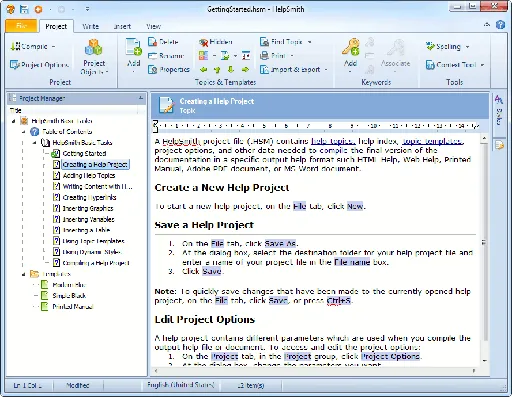Screen dimensions: 512x397
Task: Click the Find Topic button
Action: pos(281,42)
